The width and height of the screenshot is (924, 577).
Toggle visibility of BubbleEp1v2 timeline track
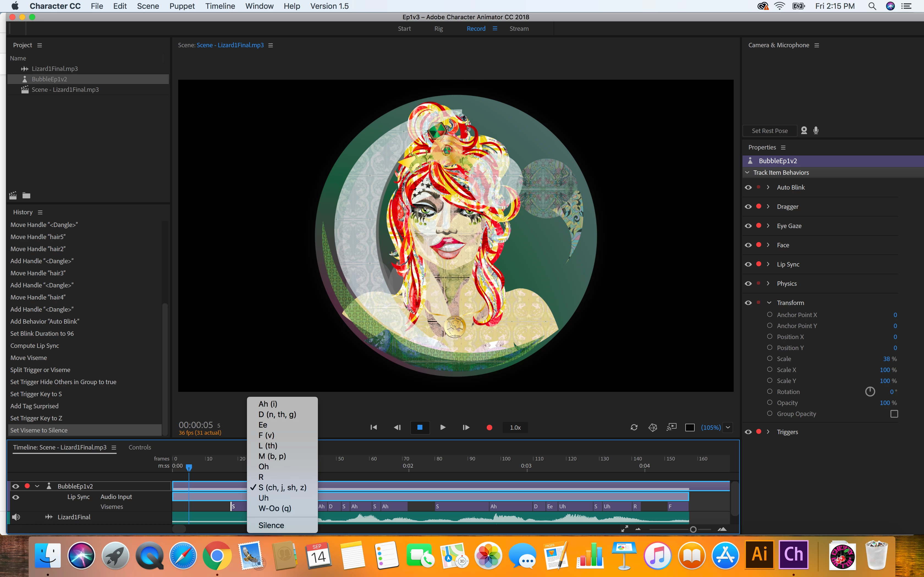click(16, 486)
